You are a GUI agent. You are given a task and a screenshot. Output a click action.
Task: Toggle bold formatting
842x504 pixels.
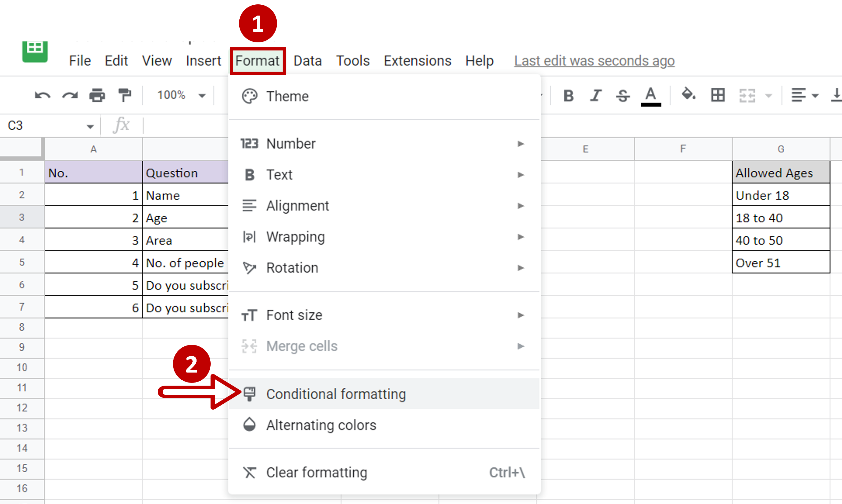coord(568,95)
